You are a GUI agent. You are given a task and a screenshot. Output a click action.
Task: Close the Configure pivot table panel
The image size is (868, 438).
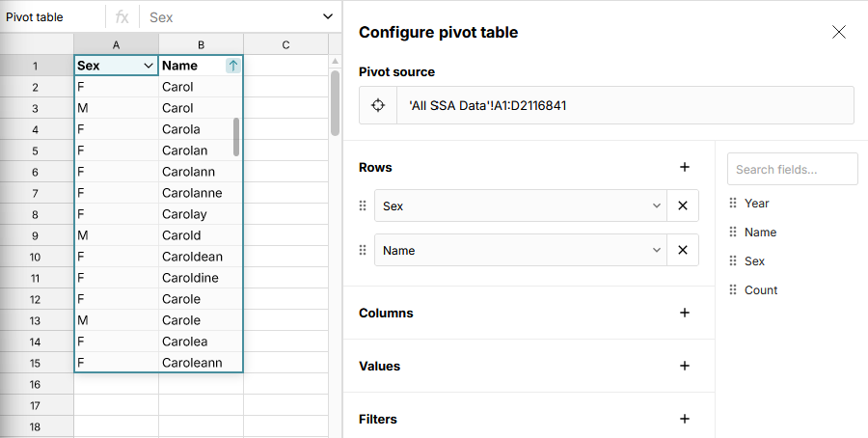click(838, 32)
